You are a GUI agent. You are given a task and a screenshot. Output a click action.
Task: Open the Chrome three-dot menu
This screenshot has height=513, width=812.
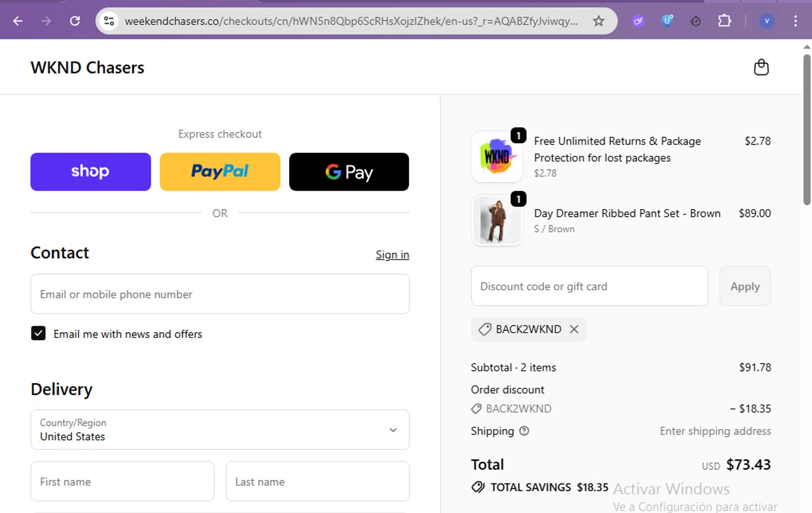click(795, 21)
